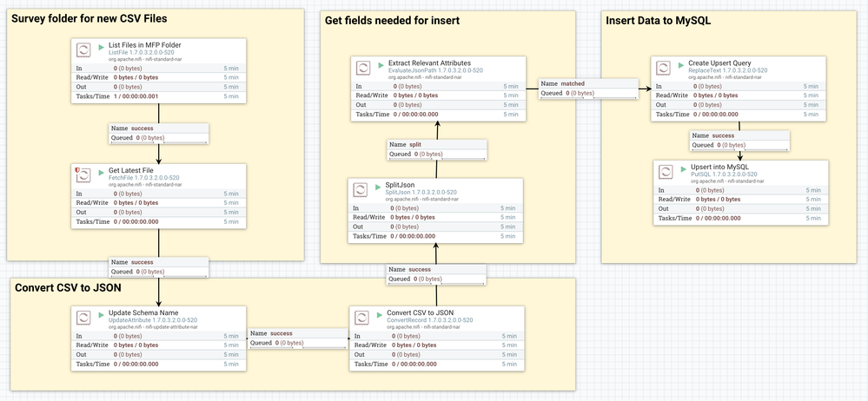Click the Get Latest File processor icon

click(x=84, y=174)
